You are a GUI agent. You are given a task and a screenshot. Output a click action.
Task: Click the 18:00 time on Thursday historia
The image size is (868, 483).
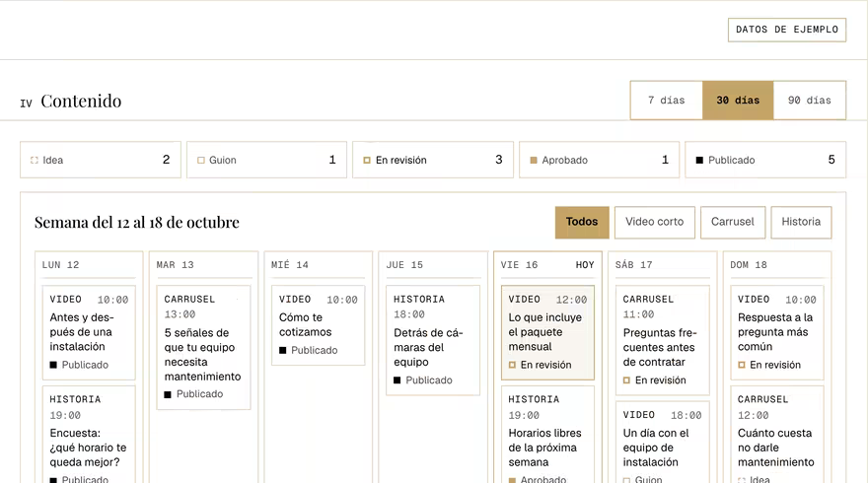click(x=409, y=314)
